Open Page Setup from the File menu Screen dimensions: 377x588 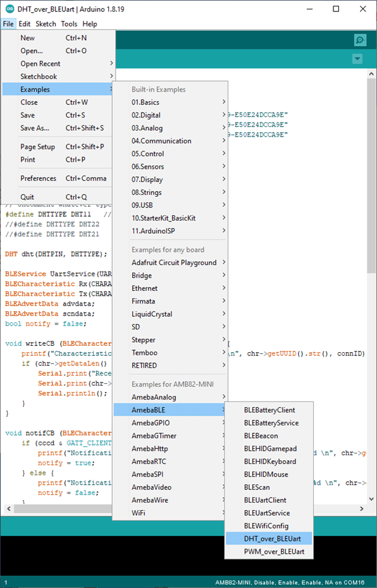(x=57, y=147)
